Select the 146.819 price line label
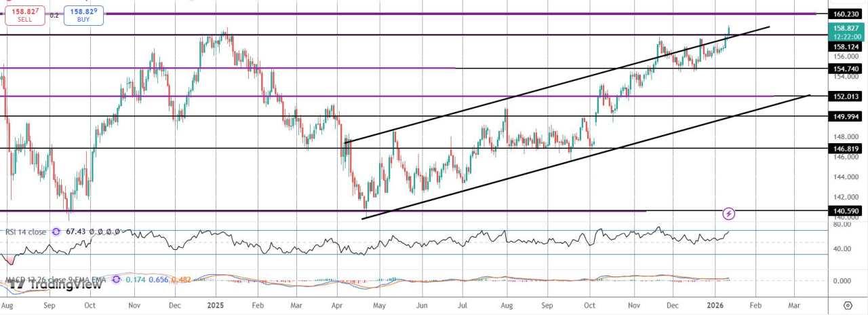The width and height of the screenshot is (868, 315). [846, 148]
